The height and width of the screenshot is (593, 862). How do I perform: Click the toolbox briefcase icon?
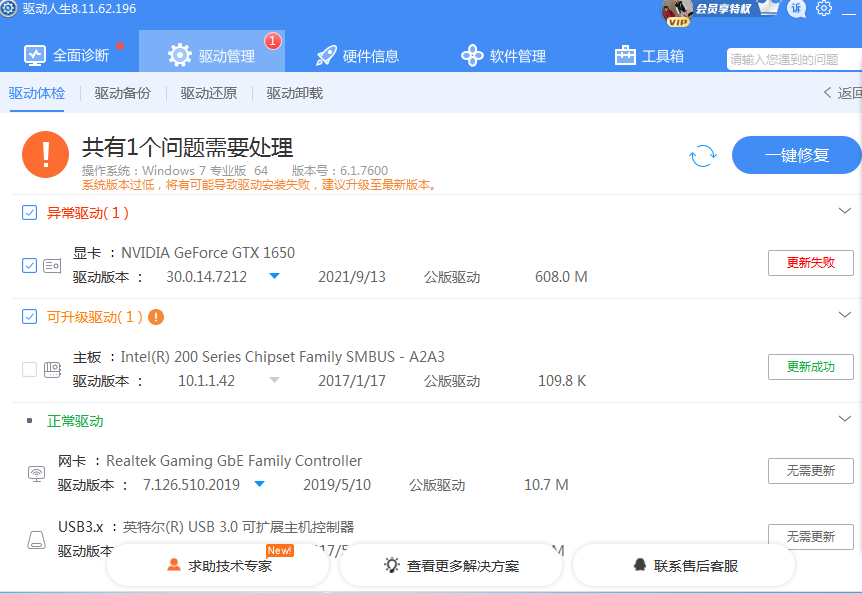coord(625,55)
